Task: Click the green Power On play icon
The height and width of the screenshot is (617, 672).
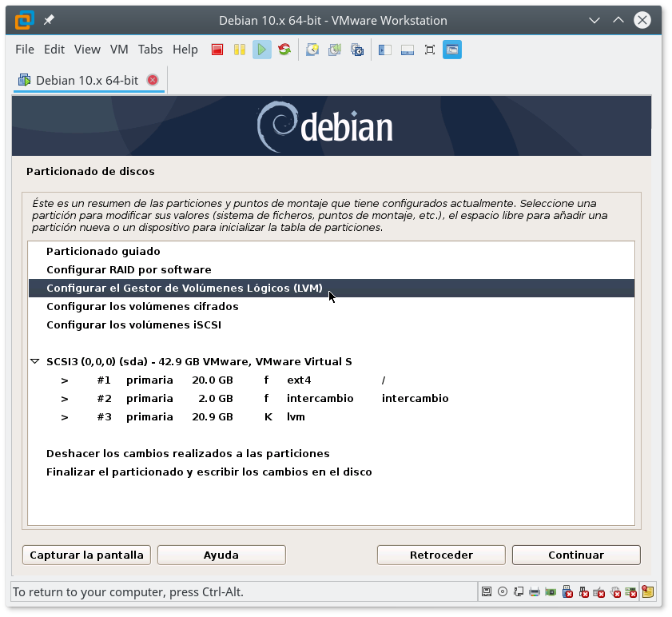Action: point(262,50)
